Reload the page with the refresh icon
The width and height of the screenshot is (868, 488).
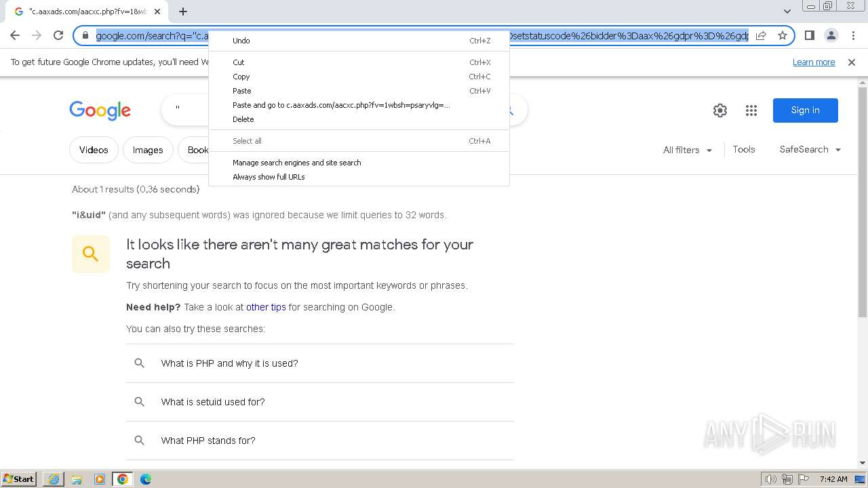click(58, 35)
